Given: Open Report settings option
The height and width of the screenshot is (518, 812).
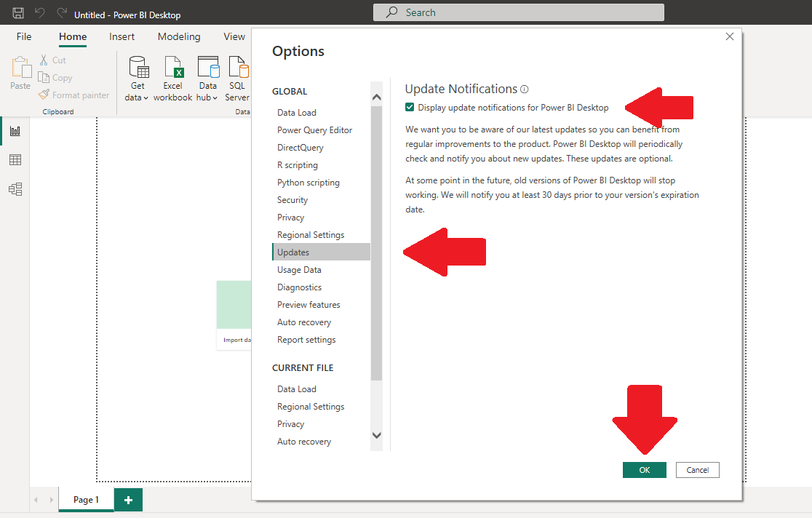Looking at the screenshot, I should pos(306,340).
